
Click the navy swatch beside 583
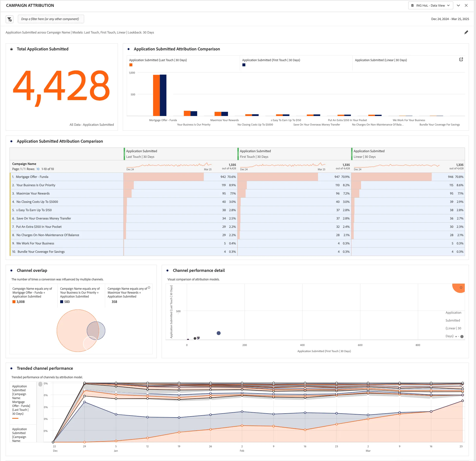(x=62, y=302)
